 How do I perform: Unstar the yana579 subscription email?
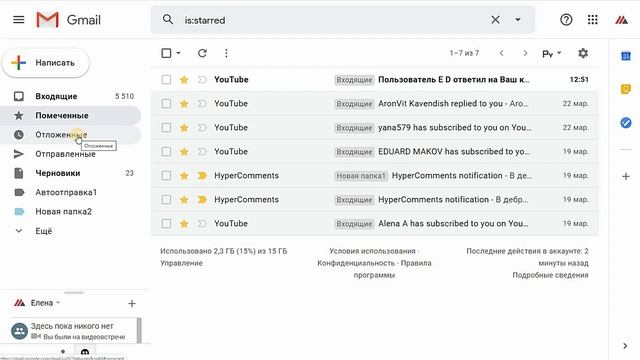tap(184, 128)
